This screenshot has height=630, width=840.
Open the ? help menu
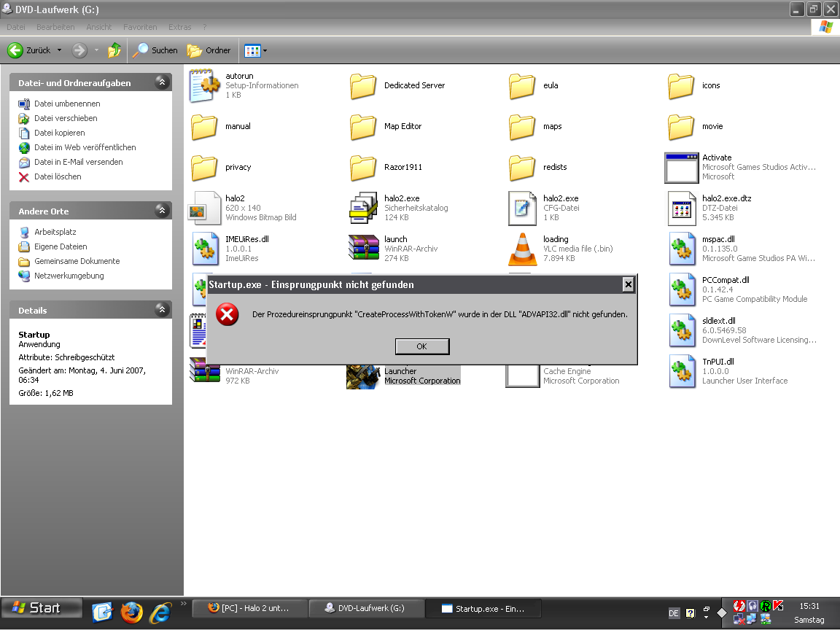(x=205, y=27)
